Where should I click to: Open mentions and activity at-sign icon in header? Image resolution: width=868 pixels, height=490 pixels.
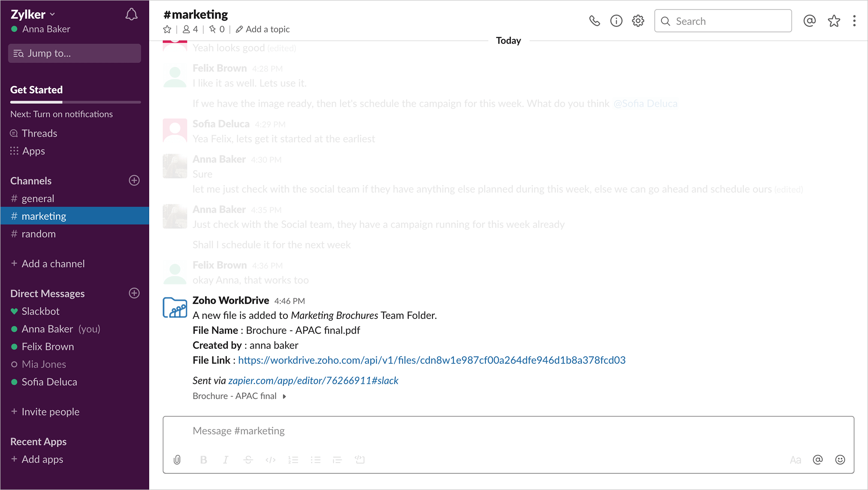tap(809, 21)
